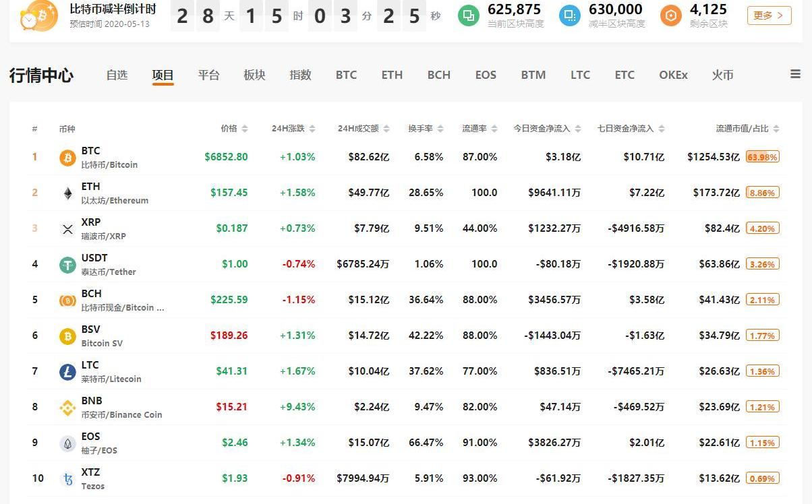This screenshot has width=812, height=504.
Task: Click the Litecoin blue logo icon
Action: [x=67, y=372]
